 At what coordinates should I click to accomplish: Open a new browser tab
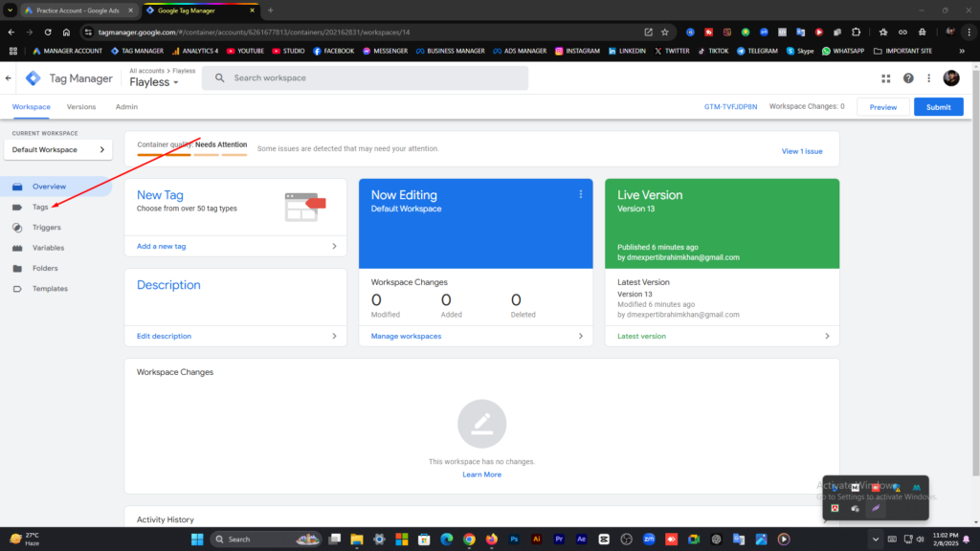pyautogui.click(x=271, y=11)
